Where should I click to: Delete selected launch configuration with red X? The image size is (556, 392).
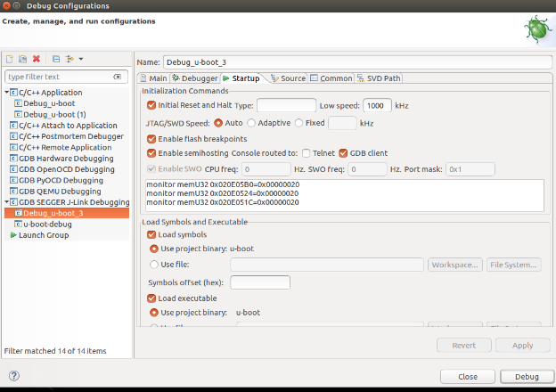(x=37, y=59)
